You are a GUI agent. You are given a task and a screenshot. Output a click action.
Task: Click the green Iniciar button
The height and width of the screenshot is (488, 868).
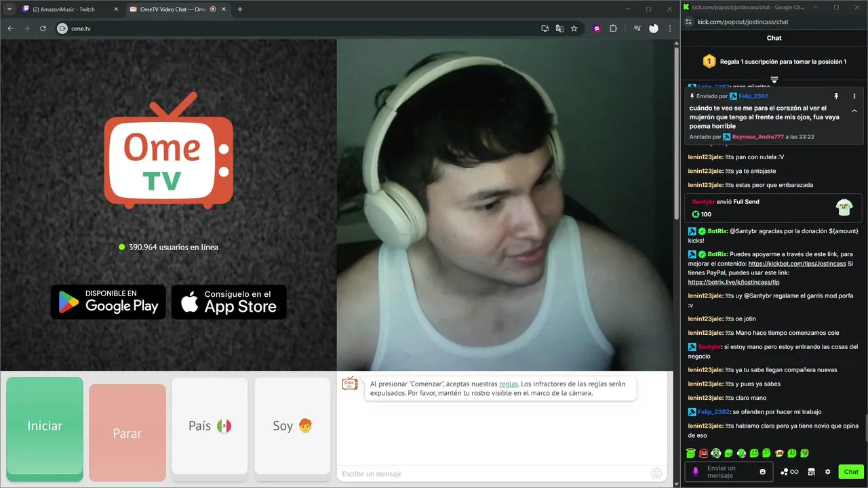click(x=45, y=426)
